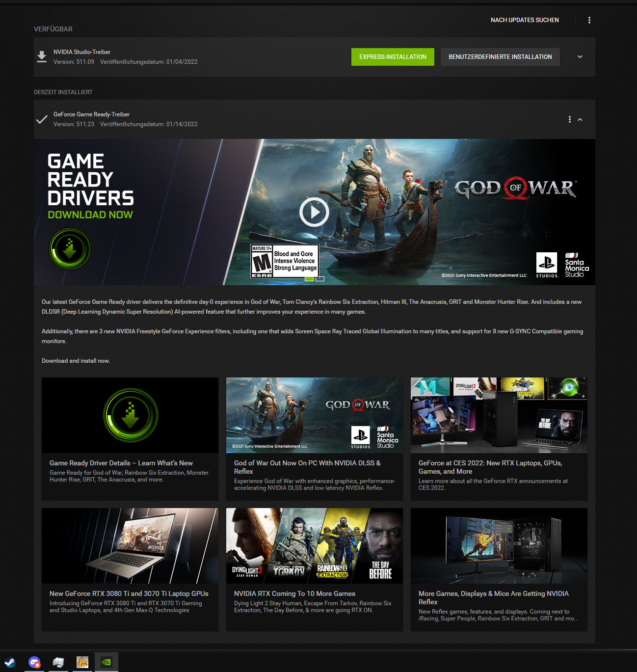
Task: Open the three-dot menu for GeForce Game Ready-Treiber
Action: [569, 119]
